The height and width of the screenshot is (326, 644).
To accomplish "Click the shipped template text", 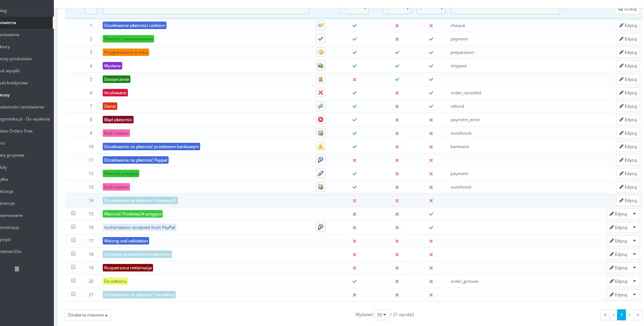I will [458, 66].
